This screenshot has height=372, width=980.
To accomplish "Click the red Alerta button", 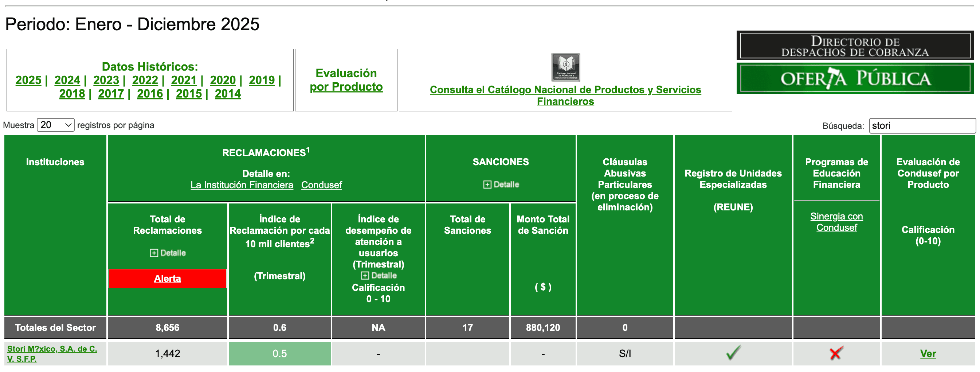I will click(x=167, y=278).
